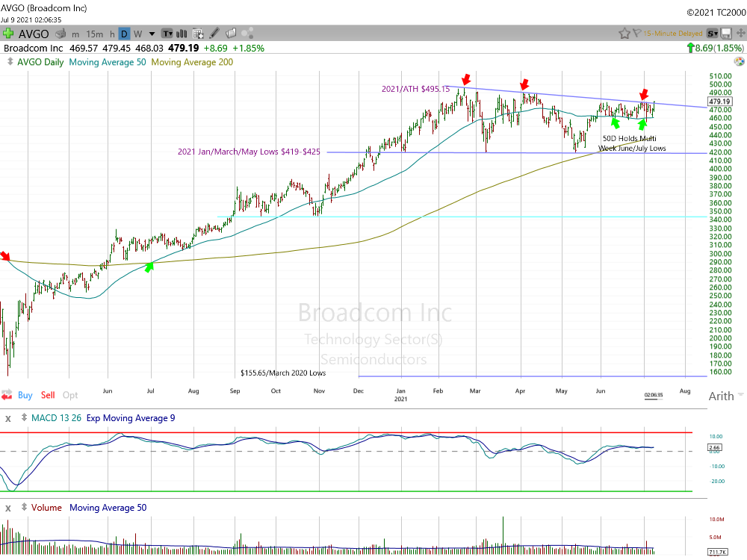Click the 15-Minute Delayed label

pos(673,34)
